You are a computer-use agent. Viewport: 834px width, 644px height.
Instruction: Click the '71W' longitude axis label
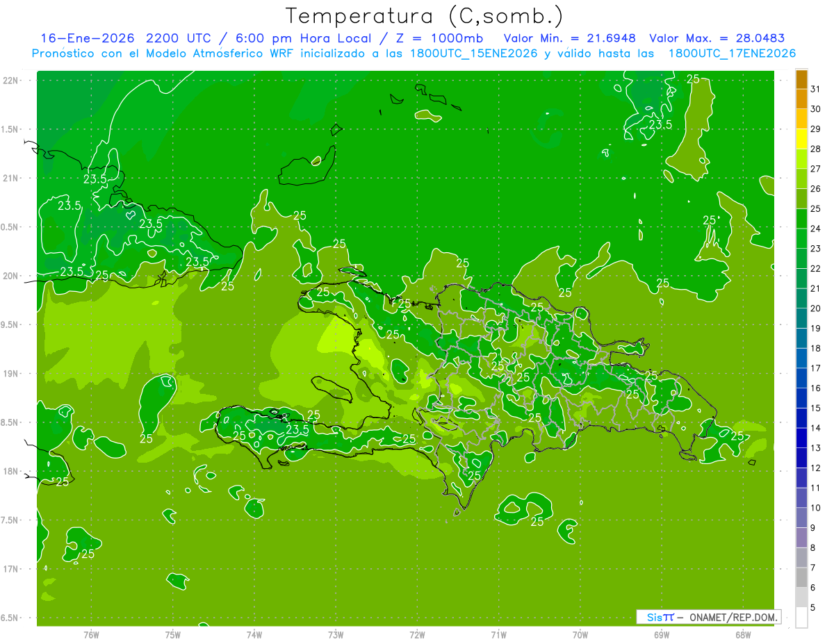tap(498, 635)
